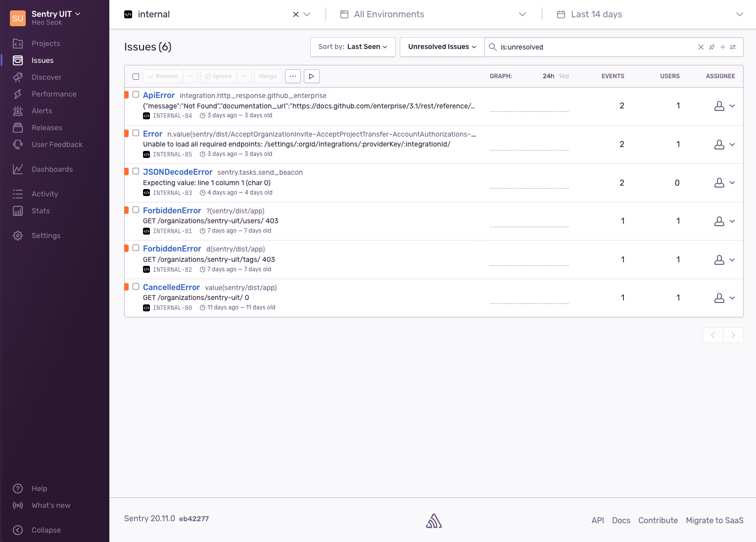Open the What's new broadcast icon
The image size is (756, 542).
18,505
